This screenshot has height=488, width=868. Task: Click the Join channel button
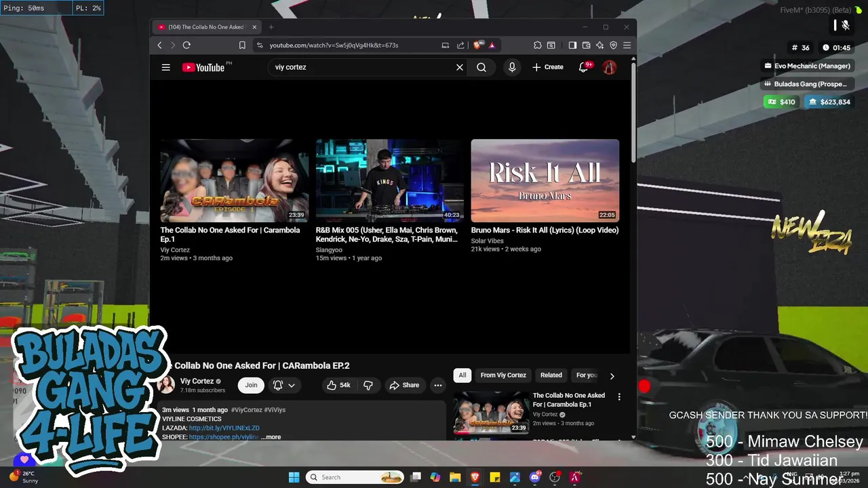(x=251, y=385)
